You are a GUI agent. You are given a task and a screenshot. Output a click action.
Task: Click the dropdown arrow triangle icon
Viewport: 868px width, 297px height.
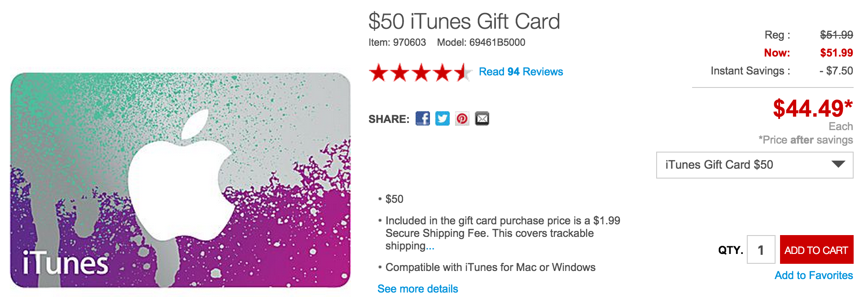[838, 164]
